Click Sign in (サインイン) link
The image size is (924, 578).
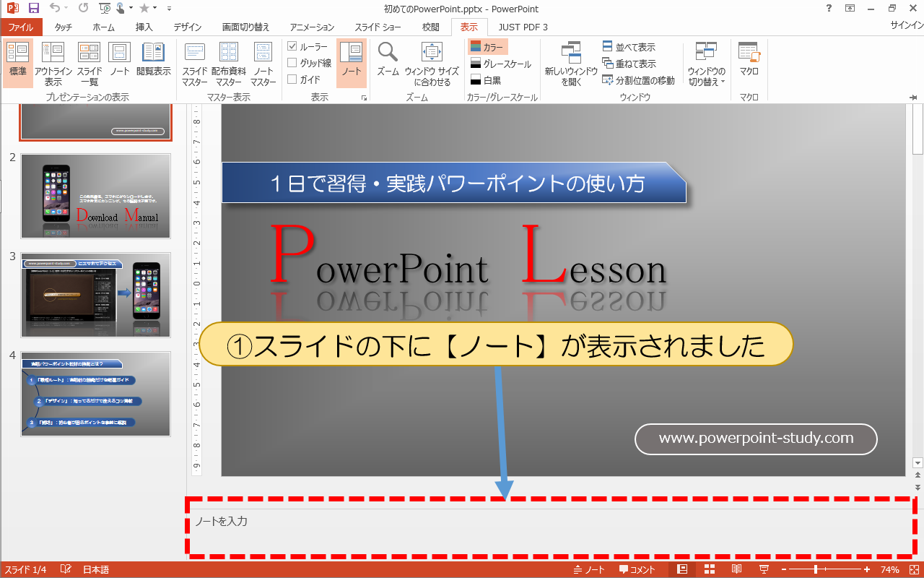click(906, 25)
